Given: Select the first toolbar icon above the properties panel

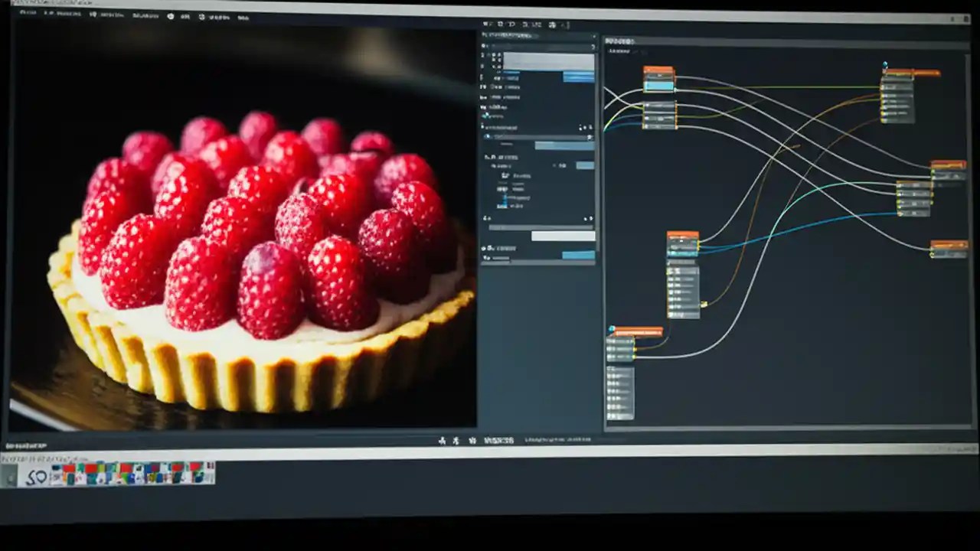Looking at the screenshot, I should [487, 24].
